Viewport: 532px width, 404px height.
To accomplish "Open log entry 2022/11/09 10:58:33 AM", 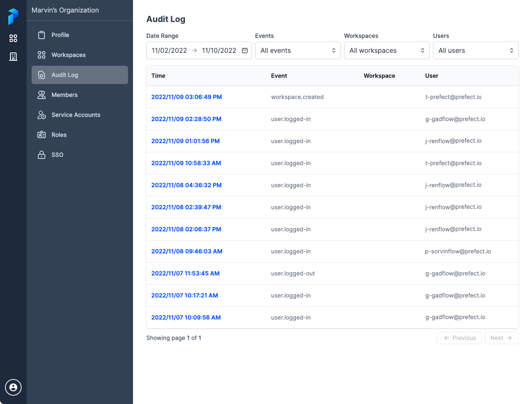I will pyautogui.click(x=186, y=163).
